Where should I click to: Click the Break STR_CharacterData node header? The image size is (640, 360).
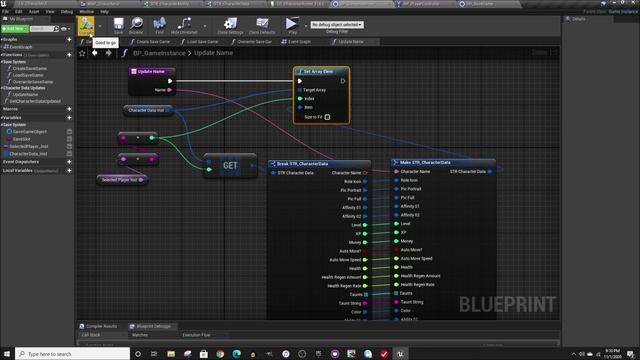[x=319, y=164]
